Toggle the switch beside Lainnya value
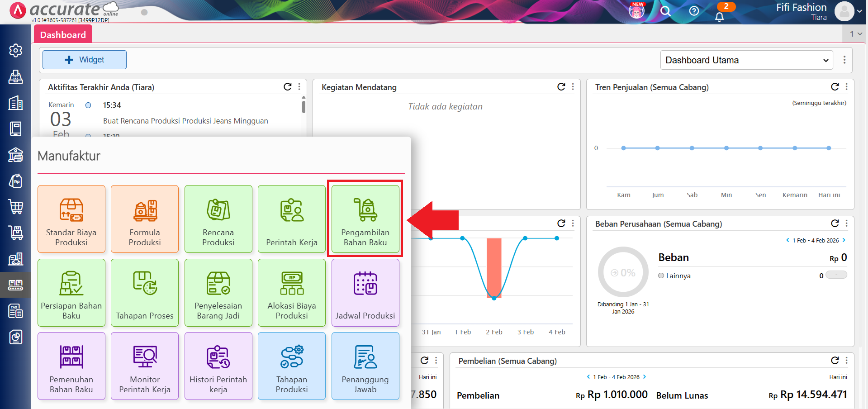 click(x=836, y=275)
